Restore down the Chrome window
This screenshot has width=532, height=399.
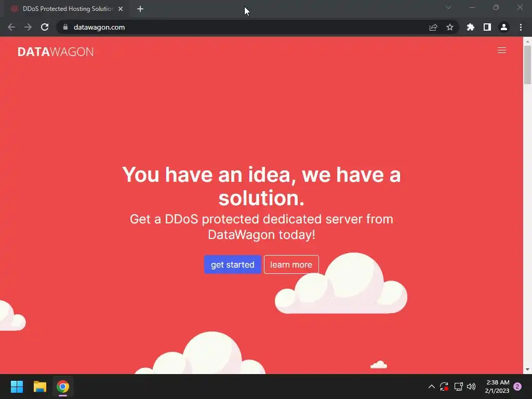point(496,7)
